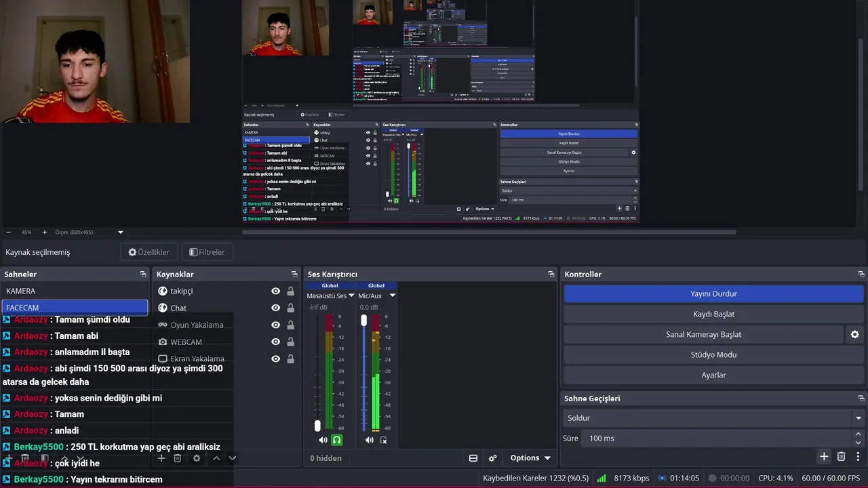Click the gamepad icon of Oyun Yakalama

(x=163, y=325)
